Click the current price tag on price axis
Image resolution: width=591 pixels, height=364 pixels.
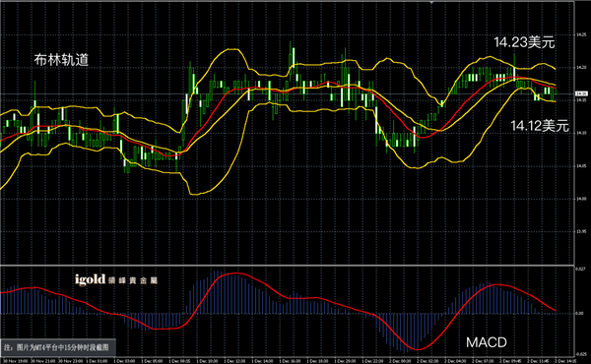coord(581,93)
